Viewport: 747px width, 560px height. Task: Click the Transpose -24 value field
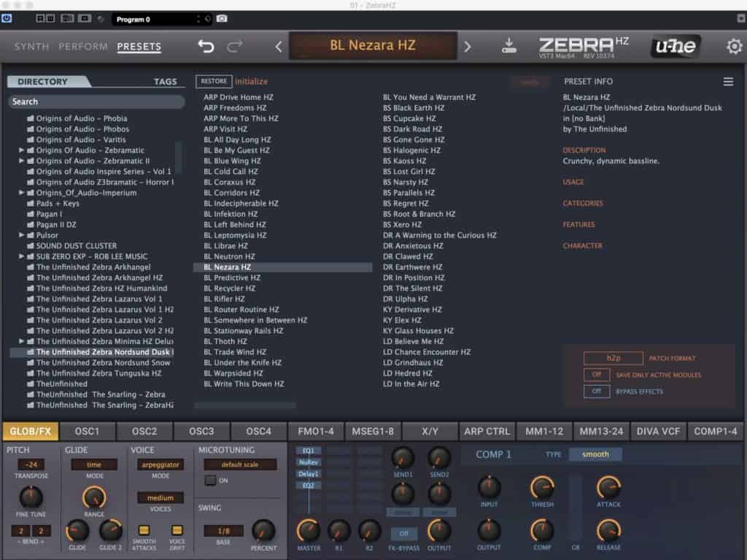pos(31,464)
